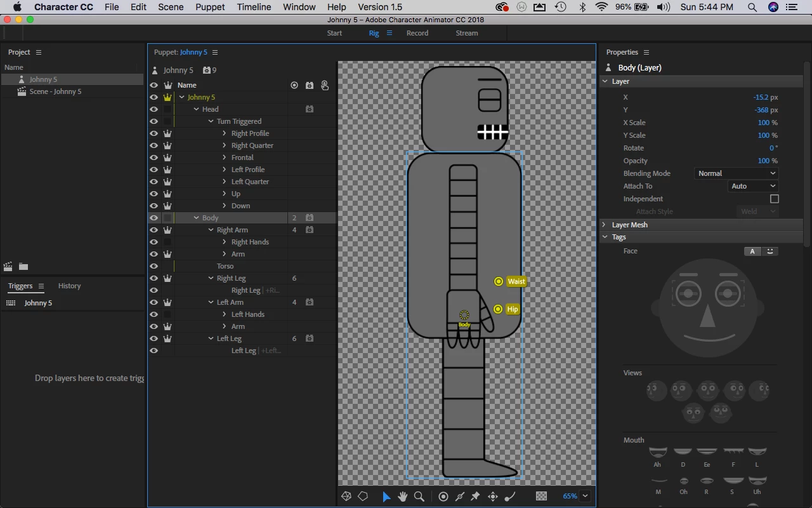Open Blending Mode Normal dropdown
This screenshot has width=812, height=508.
tap(736, 173)
